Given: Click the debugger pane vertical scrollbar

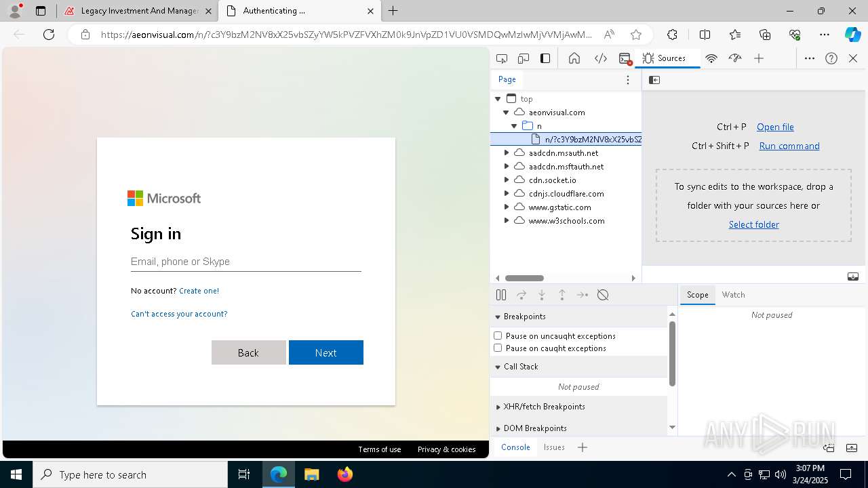Looking at the screenshot, I should click(672, 354).
